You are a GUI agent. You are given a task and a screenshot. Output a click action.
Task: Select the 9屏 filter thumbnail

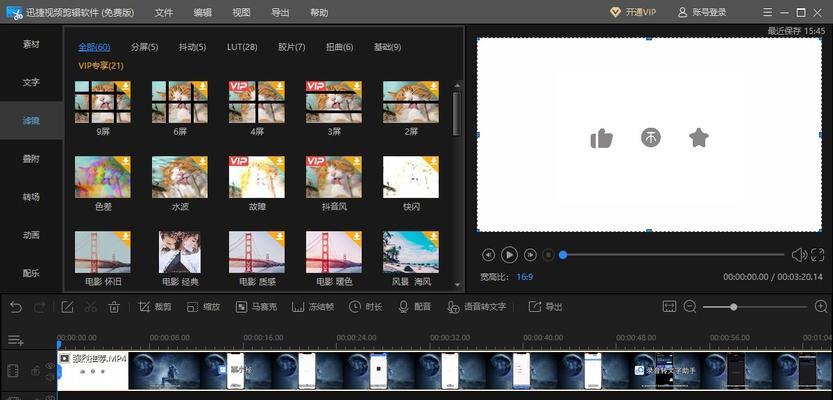point(103,102)
